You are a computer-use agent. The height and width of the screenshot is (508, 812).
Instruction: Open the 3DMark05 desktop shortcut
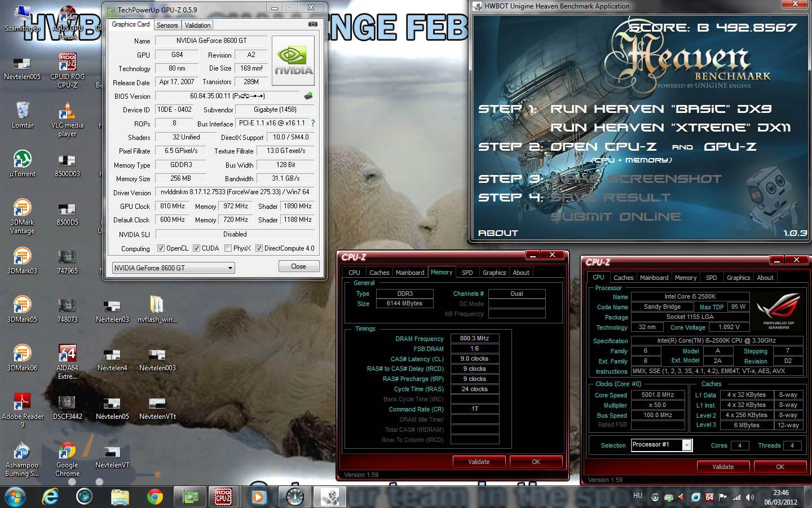[x=23, y=309]
